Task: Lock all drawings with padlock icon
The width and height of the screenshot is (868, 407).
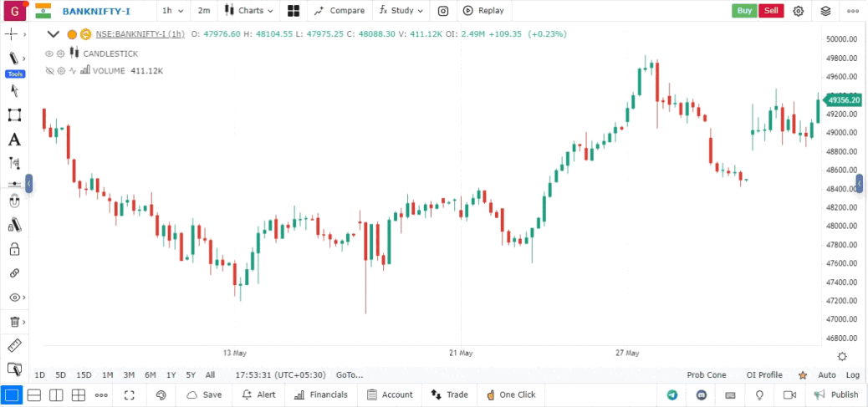Action: click(14, 249)
